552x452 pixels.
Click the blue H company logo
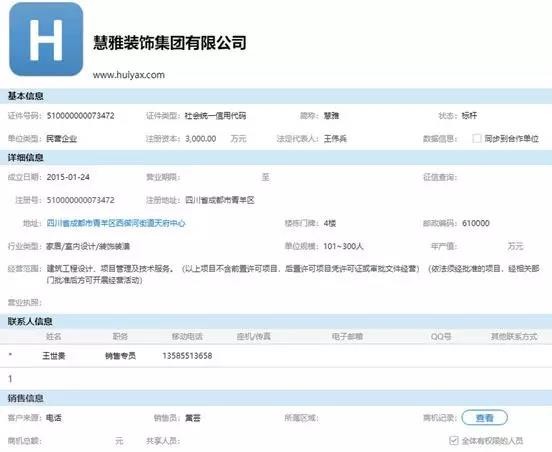point(46,39)
